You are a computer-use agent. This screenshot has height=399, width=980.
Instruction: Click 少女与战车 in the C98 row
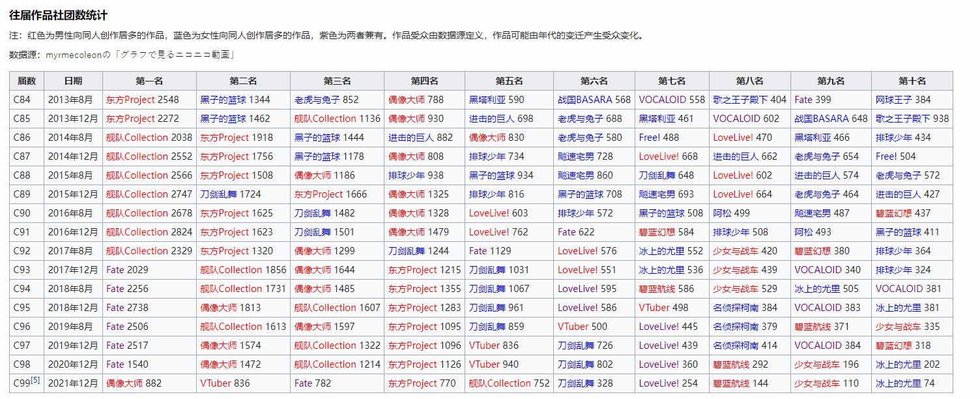click(x=817, y=364)
